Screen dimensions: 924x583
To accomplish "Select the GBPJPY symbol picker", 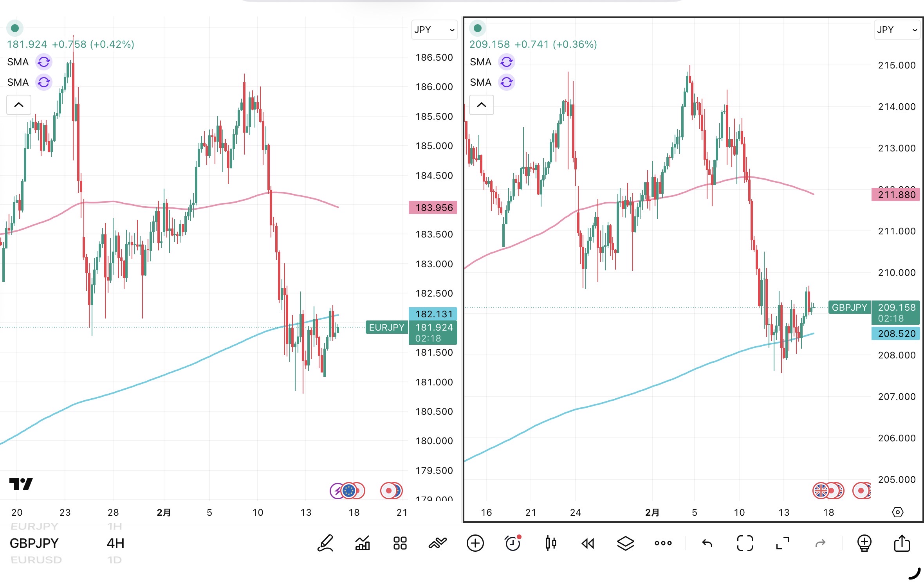I will click(34, 543).
